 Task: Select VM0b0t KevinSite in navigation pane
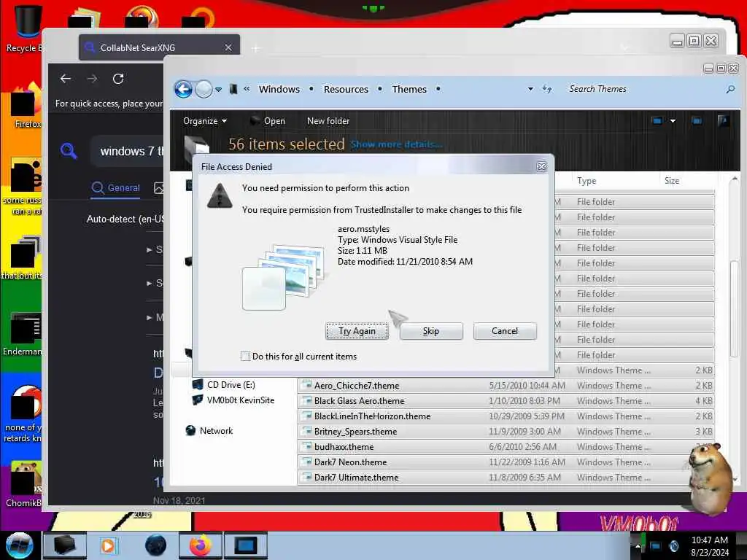233,400
